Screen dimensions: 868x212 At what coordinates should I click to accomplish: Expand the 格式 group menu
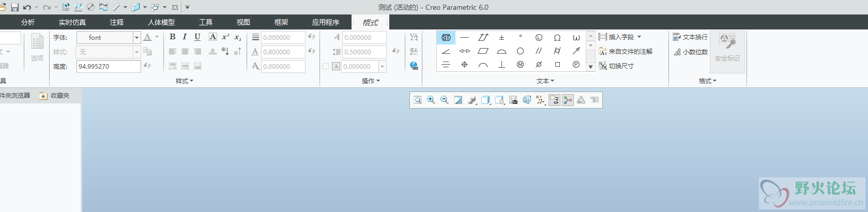coord(708,81)
